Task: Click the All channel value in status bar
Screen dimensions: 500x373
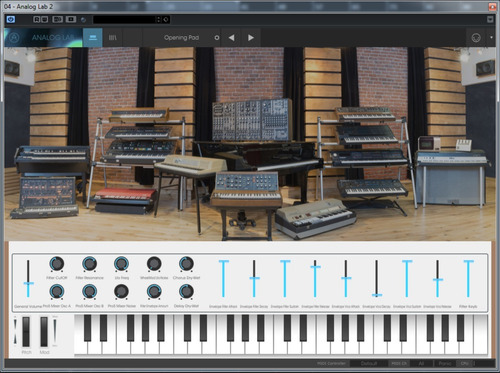Action: click(421, 363)
